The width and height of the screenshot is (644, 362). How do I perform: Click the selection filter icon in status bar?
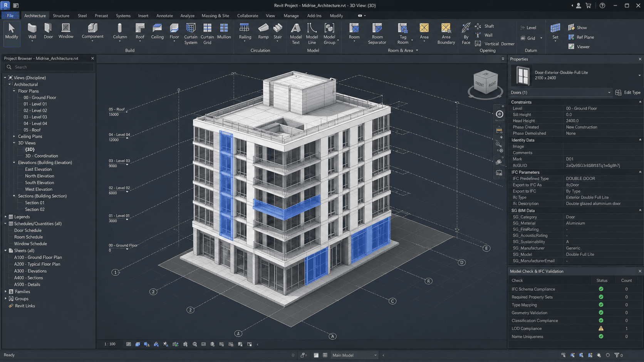(617, 355)
